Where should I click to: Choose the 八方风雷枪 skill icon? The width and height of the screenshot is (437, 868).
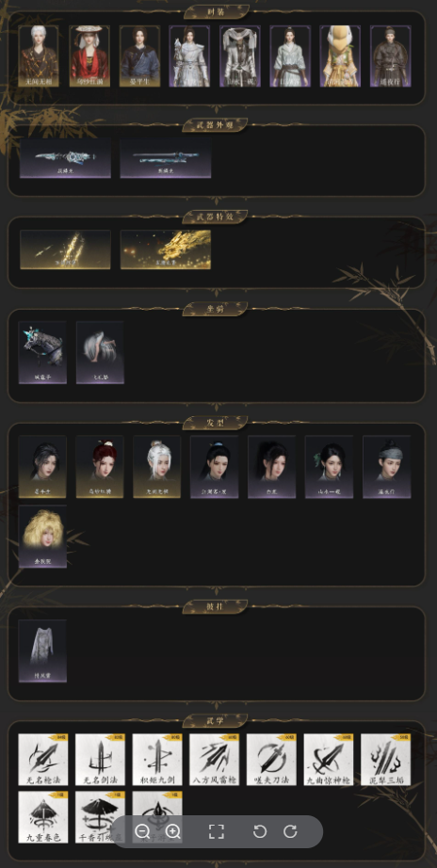pos(215,760)
